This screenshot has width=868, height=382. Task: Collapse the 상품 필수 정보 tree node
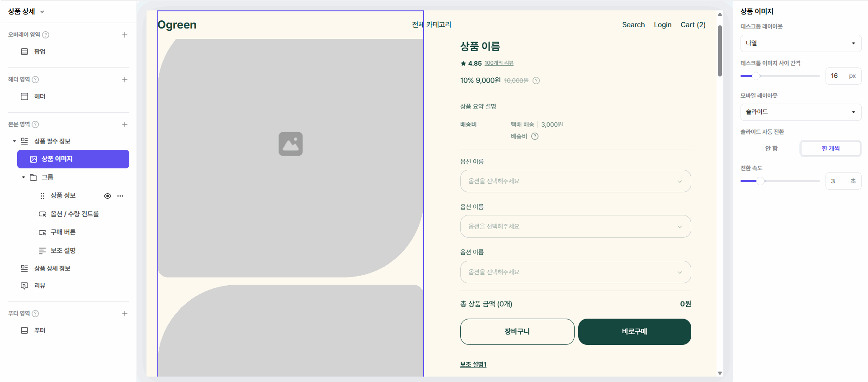pyautogui.click(x=14, y=141)
